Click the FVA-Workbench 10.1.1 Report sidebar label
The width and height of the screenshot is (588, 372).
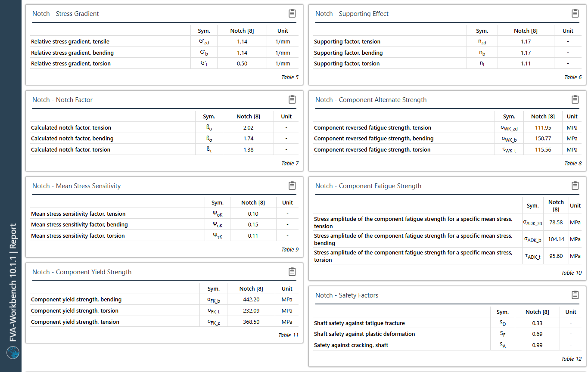pos(13,282)
